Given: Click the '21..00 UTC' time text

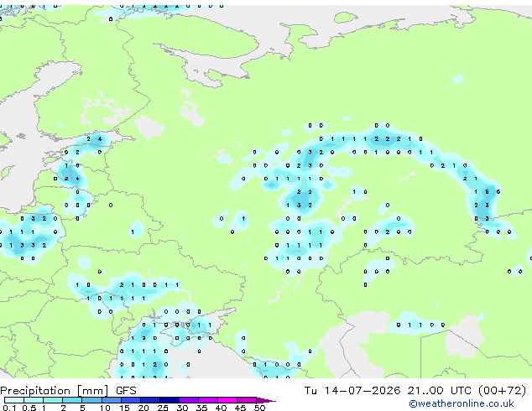Looking at the screenshot, I should click(440, 391).
